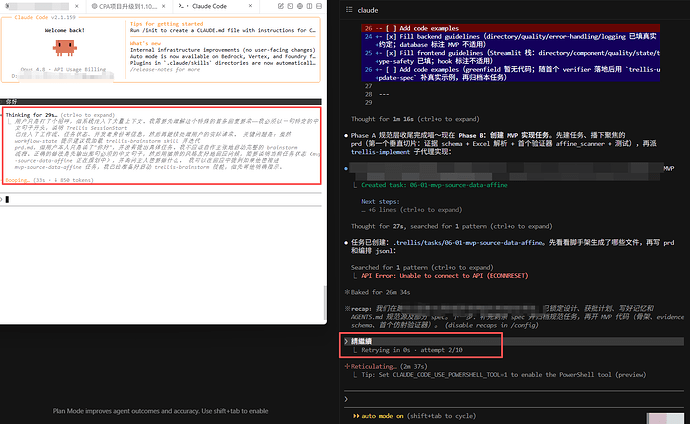Screen dimensions: 690x424
Task: Switch to the Claude Code terminal tab
Action: [x=209, y=6]
